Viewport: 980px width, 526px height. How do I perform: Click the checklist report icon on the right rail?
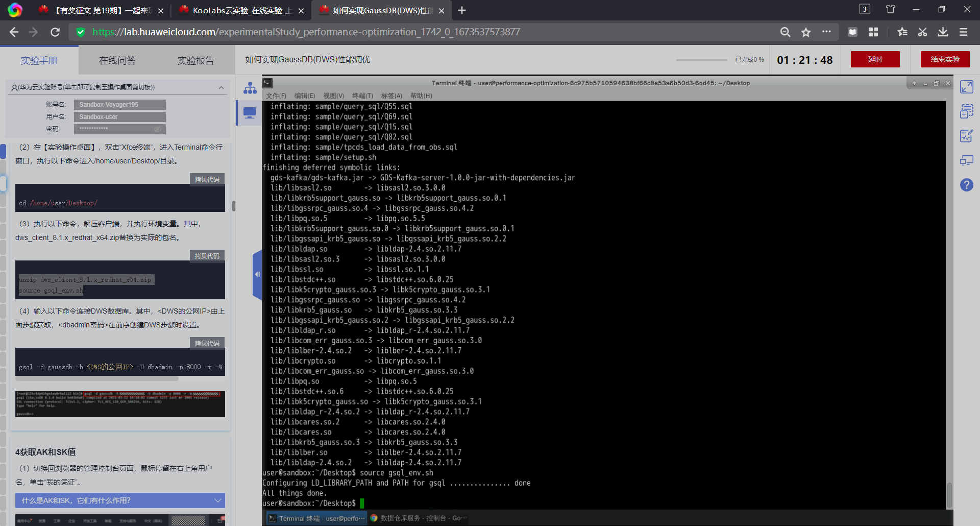pyautogui.click(x=967, y=136)
